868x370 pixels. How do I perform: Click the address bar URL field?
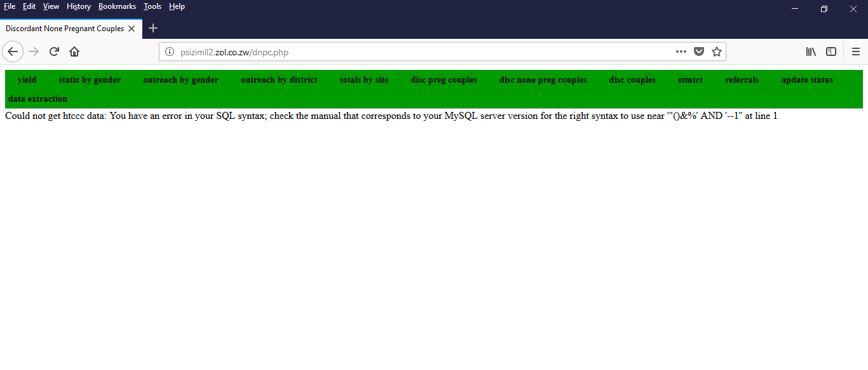tap(419, 51)
